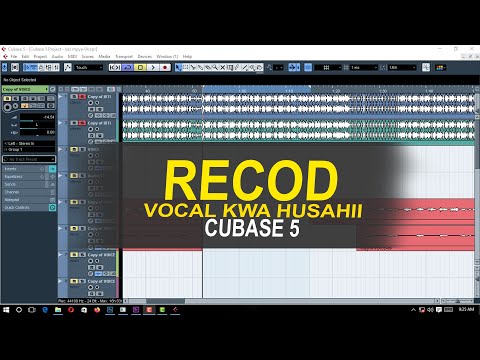Select the Object Selection arrow tool
Viewport: 480px width, 360px height.
178,68
